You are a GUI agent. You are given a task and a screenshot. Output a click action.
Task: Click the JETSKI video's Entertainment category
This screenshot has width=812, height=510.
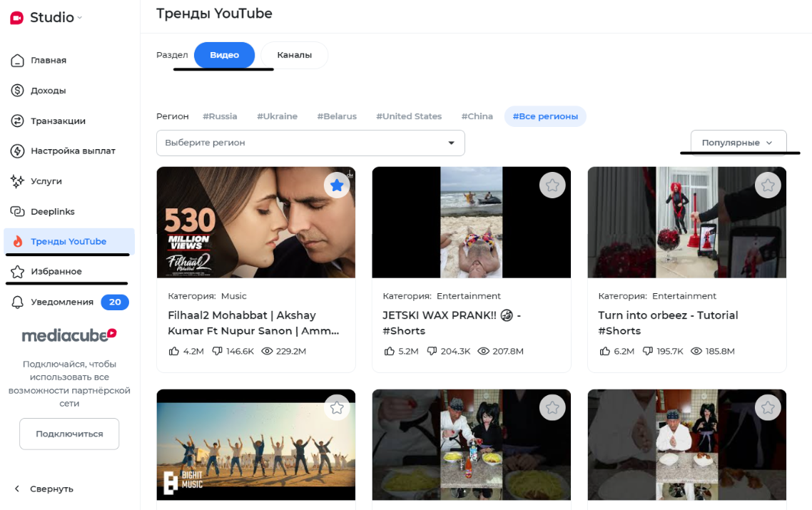(x=469, y=296)
